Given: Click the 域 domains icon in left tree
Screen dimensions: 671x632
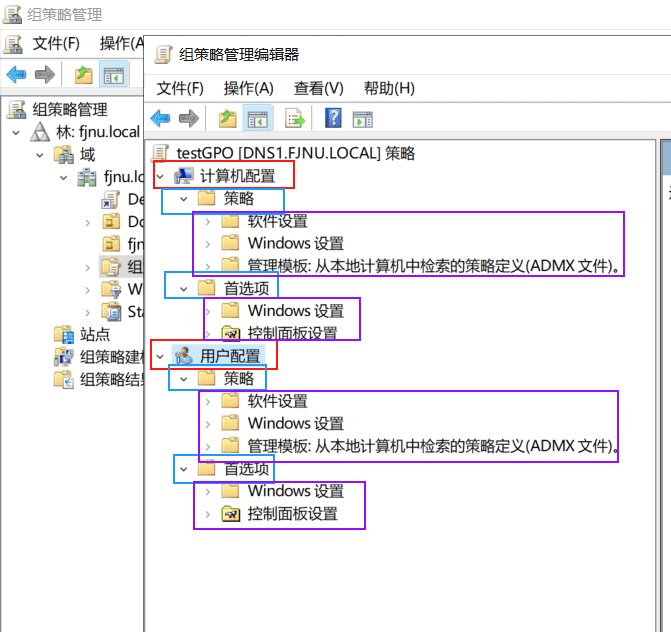Looking at the screenshot, I should point(64,154).
